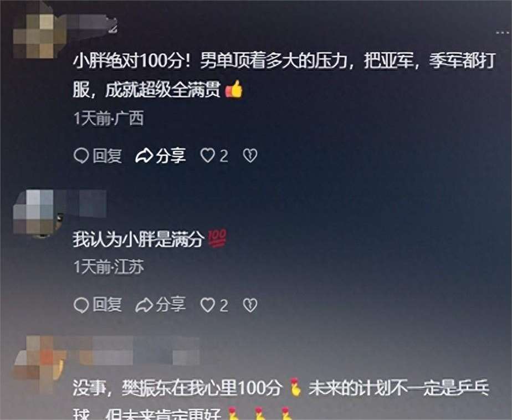This screenshot has height=420, width=512.
Task: Click the first commenter's blurred username
Action: 88,24
